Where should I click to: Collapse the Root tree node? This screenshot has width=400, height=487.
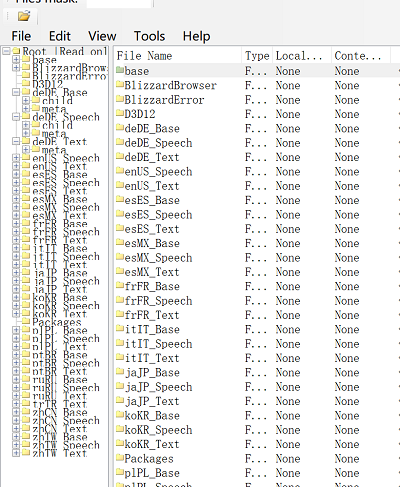point(6,51)
